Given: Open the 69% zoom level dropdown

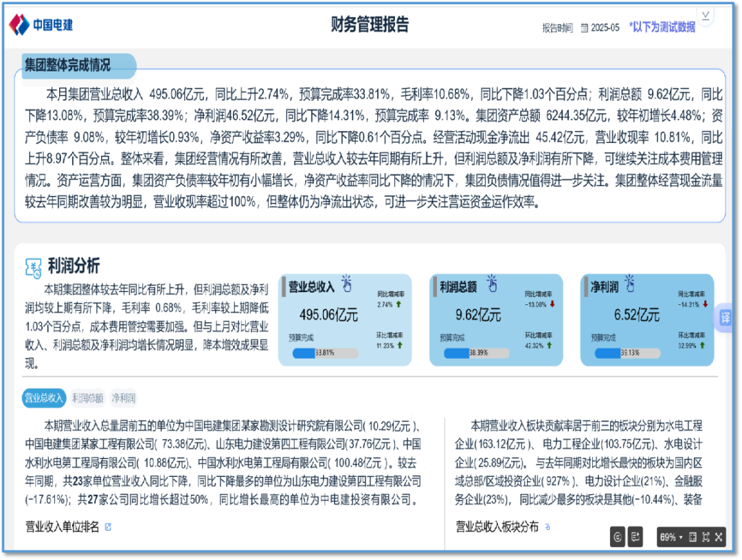Looking at the screenshot, I should (671, 537).
